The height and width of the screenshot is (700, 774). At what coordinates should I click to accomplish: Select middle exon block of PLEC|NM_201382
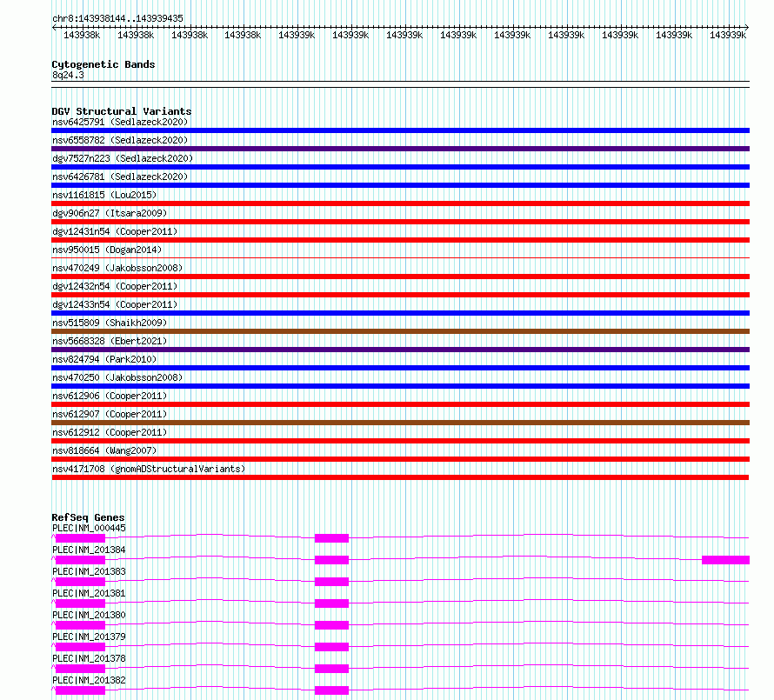click(x=331, y=690)
